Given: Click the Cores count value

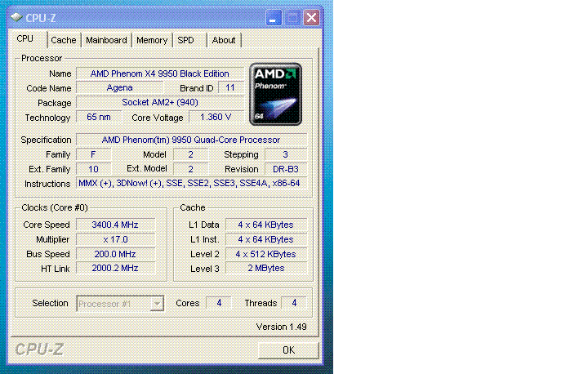Looking at the screenshot, I should pos(219,303).
